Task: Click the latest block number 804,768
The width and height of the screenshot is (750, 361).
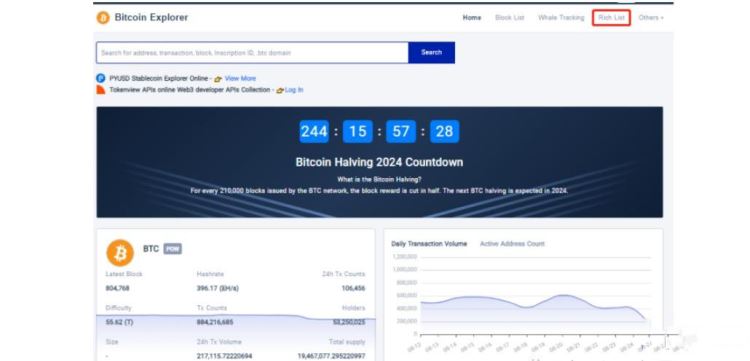Action: tap(118, 288)
